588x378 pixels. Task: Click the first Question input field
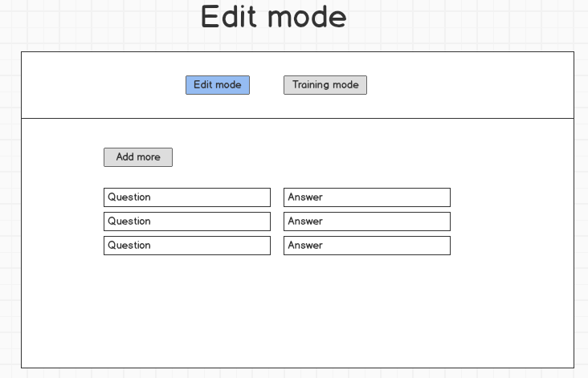[x=186, y=197]
